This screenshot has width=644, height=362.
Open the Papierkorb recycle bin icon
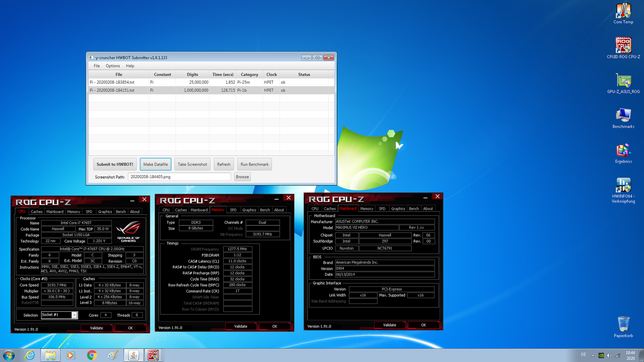(x=623, y=326)
